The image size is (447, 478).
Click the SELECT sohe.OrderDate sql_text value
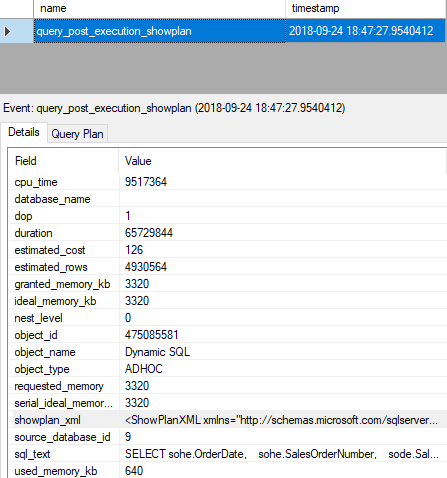pos(282,454)
